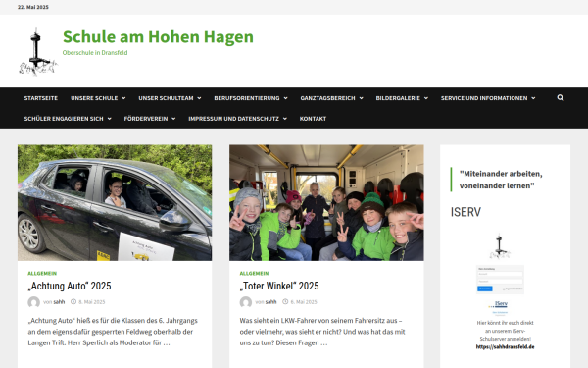Click Allgemein category above Toter Winkel
This screenshot has height=368, width=588.
[254, 274]
